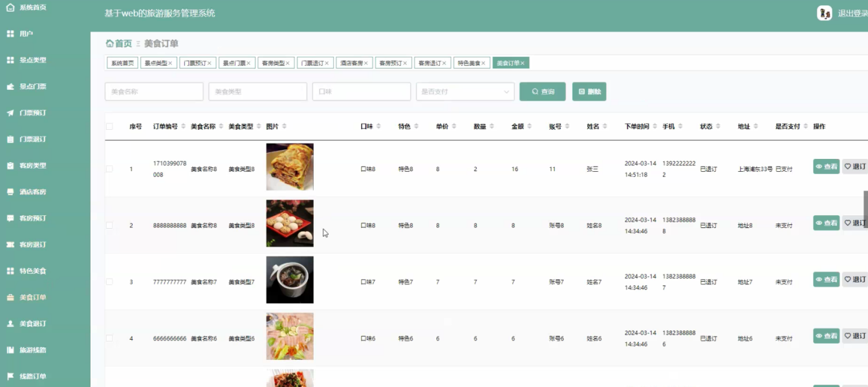Click the 特色美食 grid icon in sidebar
Viewport: 868px width, 387px height.
pos(10,271)
